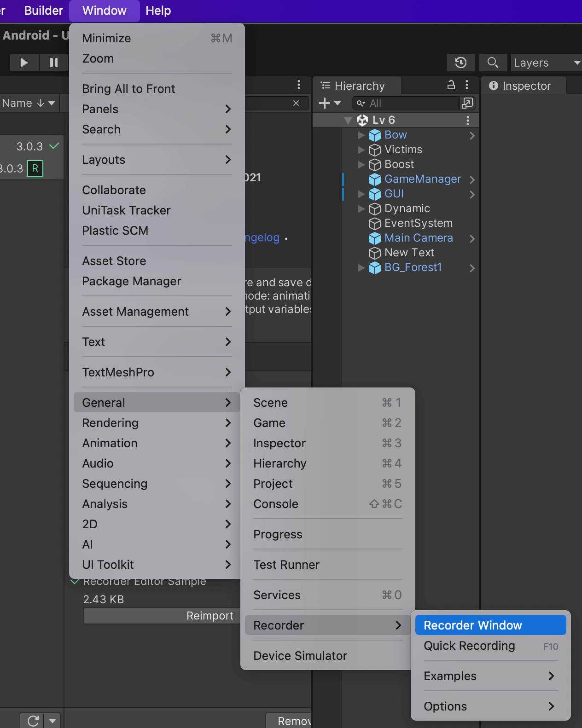
Task: Collapse the Lv 6 scene foldout
Action: (348, 121)
